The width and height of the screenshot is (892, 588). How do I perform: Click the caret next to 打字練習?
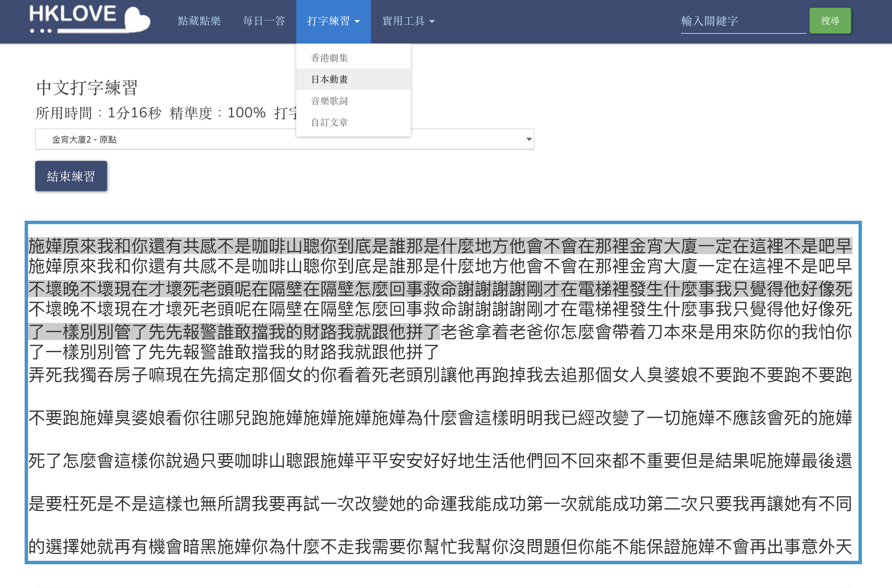(357, 22)
